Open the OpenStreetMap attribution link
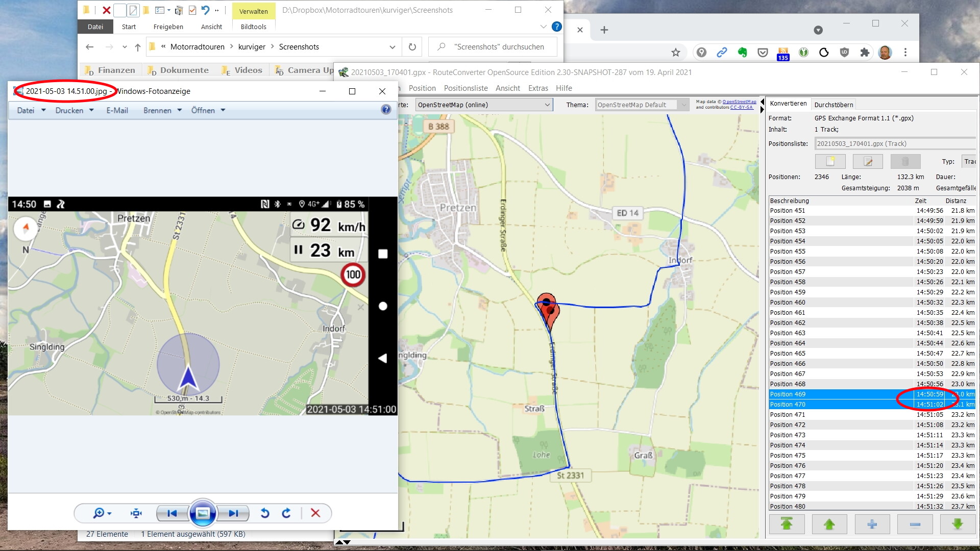 click(x=739, y=102)
